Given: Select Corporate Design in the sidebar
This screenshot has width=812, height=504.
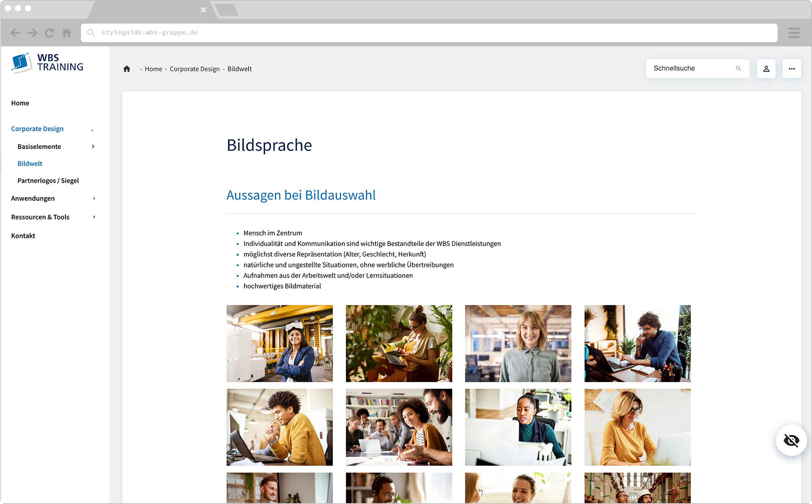Looking at the screenshot, I should click(37, 129).
